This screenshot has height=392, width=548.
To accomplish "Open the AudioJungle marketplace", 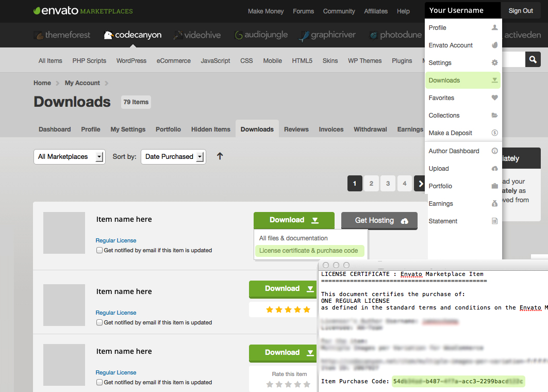I will point(261,35).
